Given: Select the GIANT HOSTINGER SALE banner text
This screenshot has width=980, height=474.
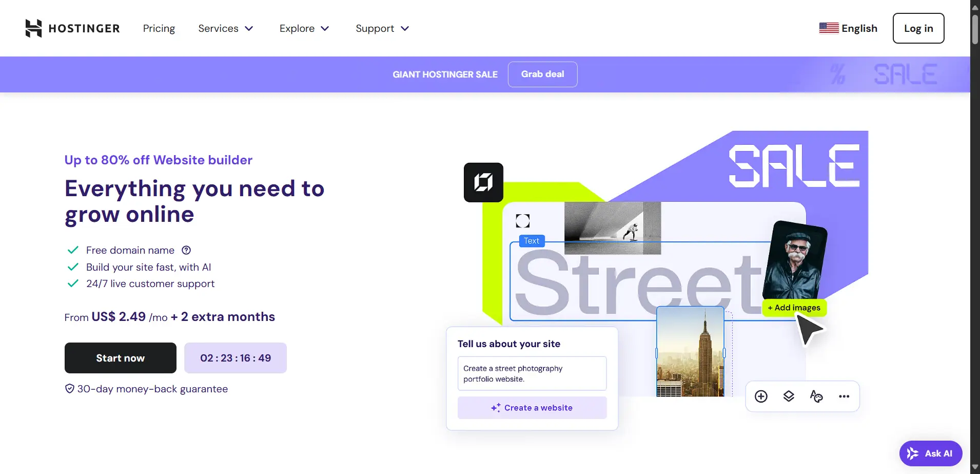Looking at the screenshot, I should 445,74.
